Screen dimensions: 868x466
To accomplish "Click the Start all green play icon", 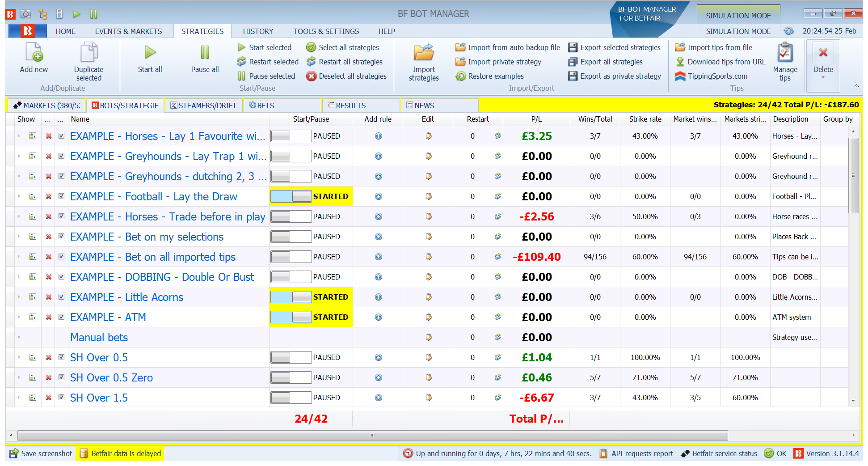I will pyautogui.click(x=150, y=52).
